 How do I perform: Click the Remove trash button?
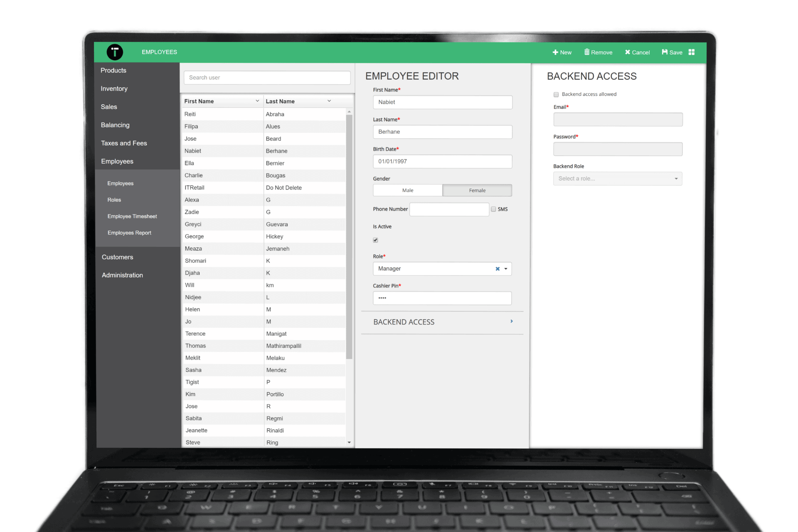[x=598, y=52]
